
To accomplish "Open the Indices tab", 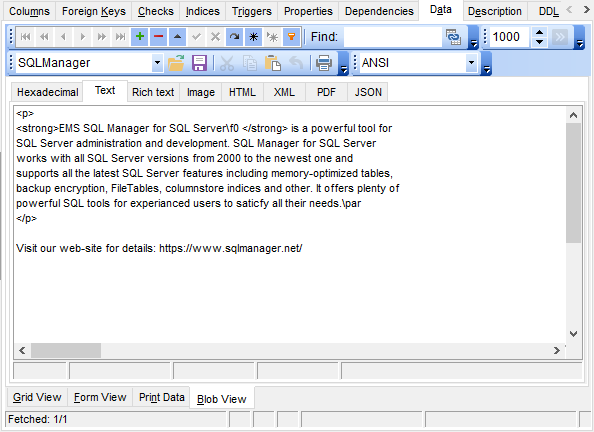I will (x=203, y=11).
